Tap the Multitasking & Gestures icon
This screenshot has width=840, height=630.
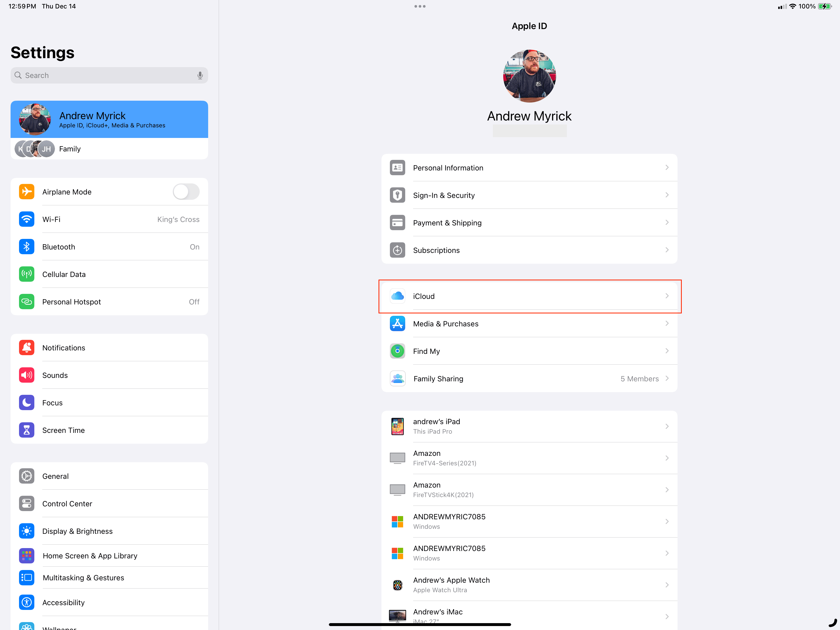pos(27,578)
